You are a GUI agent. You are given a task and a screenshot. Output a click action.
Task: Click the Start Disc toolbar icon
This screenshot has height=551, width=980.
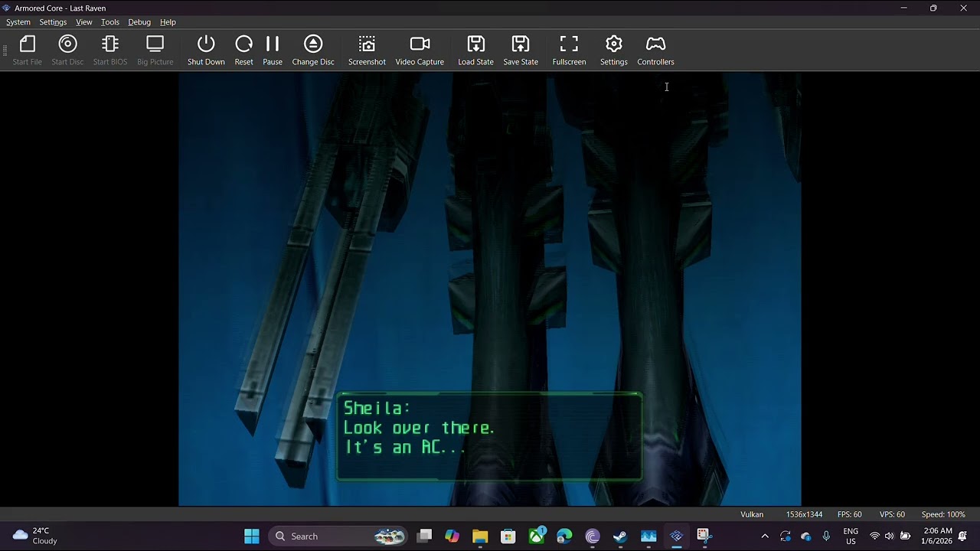tap(67, 51)
